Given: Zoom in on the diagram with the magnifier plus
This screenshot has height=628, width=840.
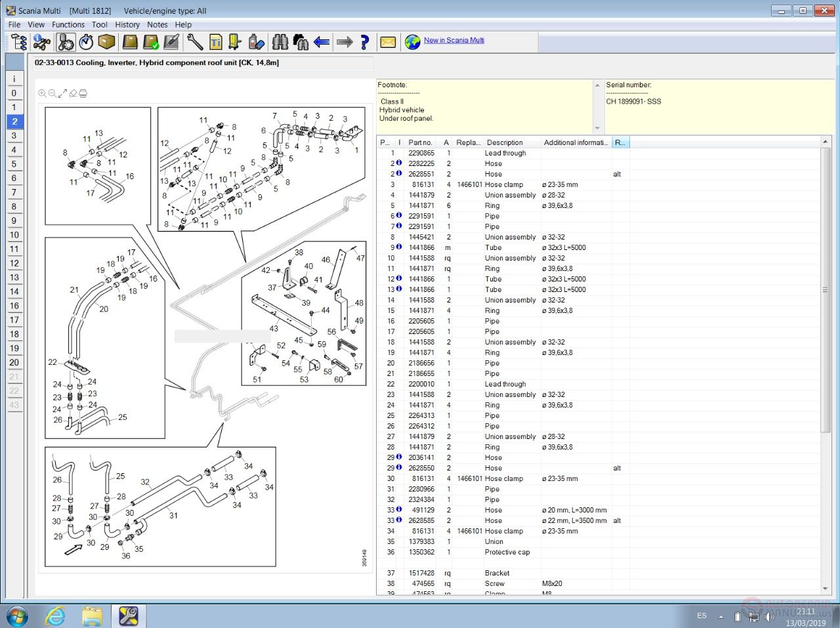Looking at the screenshot, I should 42,94.
